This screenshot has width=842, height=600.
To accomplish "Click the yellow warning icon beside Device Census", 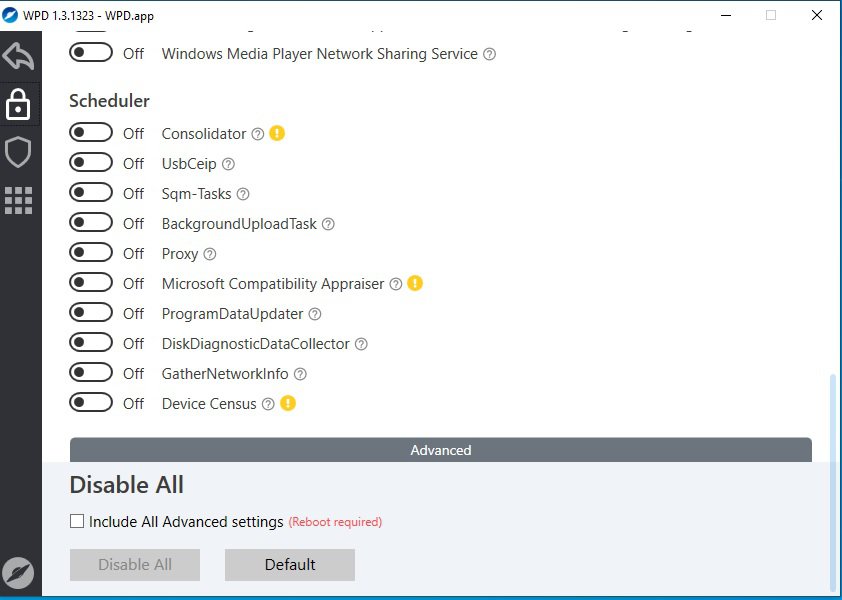I will point(288,404).
